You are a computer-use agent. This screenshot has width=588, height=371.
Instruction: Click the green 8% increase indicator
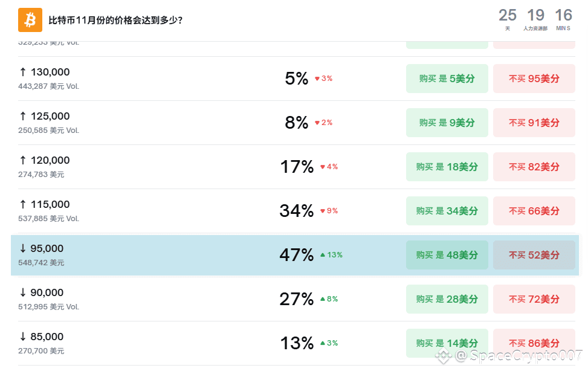(329, 299)
